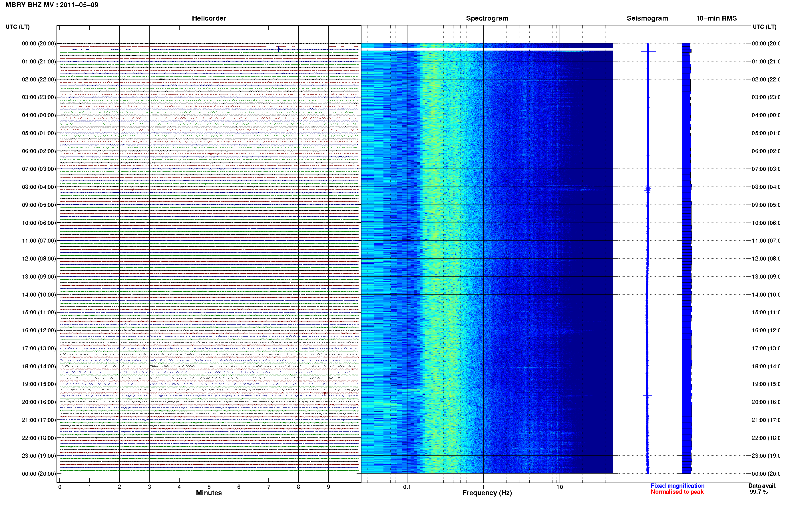Click the "22:00 (18:00)" left axis label
Viewport: 812px width, 508px height.
coord(39,438)
